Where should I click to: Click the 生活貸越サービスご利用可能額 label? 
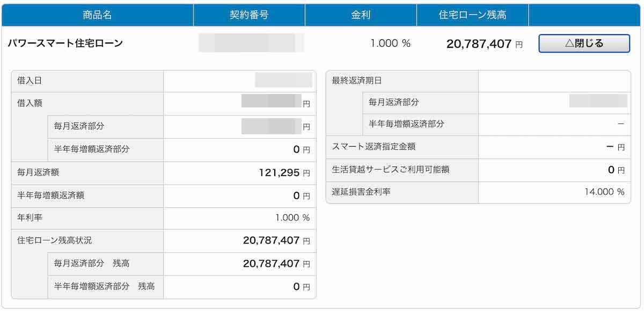(x=390, y=169)
